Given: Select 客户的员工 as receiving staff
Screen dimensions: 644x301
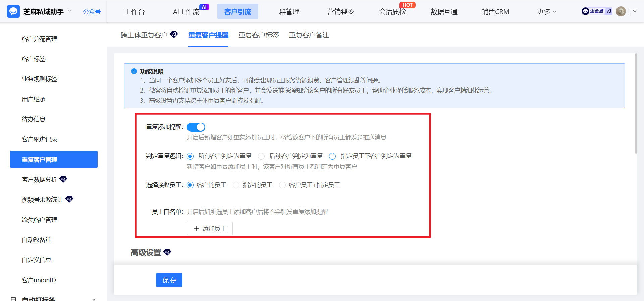Looking at the screenshot, I should coord(190,185).
